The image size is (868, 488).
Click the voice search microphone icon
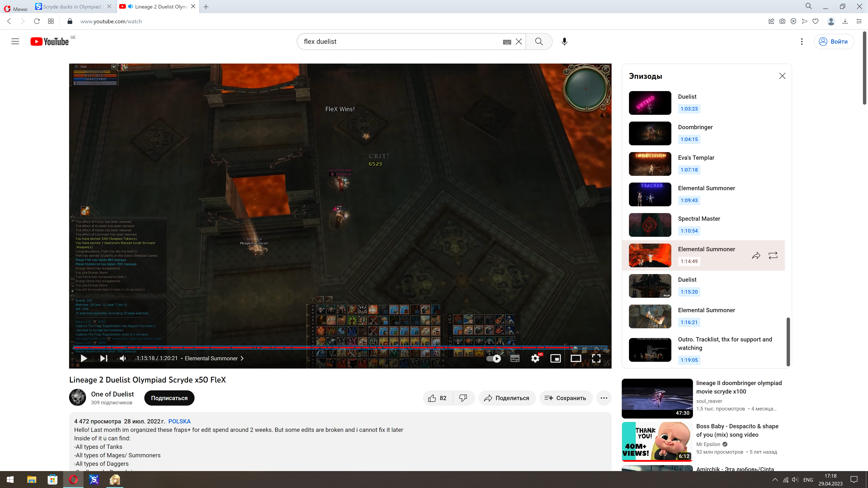click(564, 42)
